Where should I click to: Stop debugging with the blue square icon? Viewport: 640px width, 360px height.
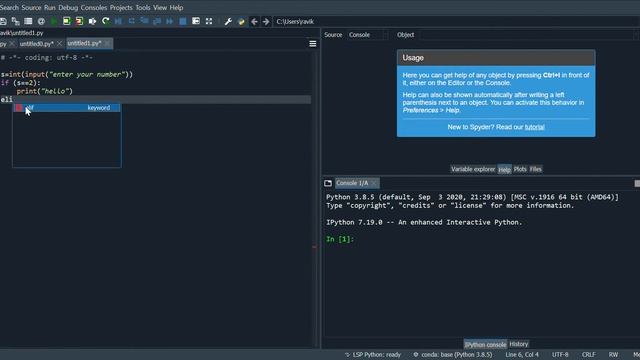click(183, 21)
